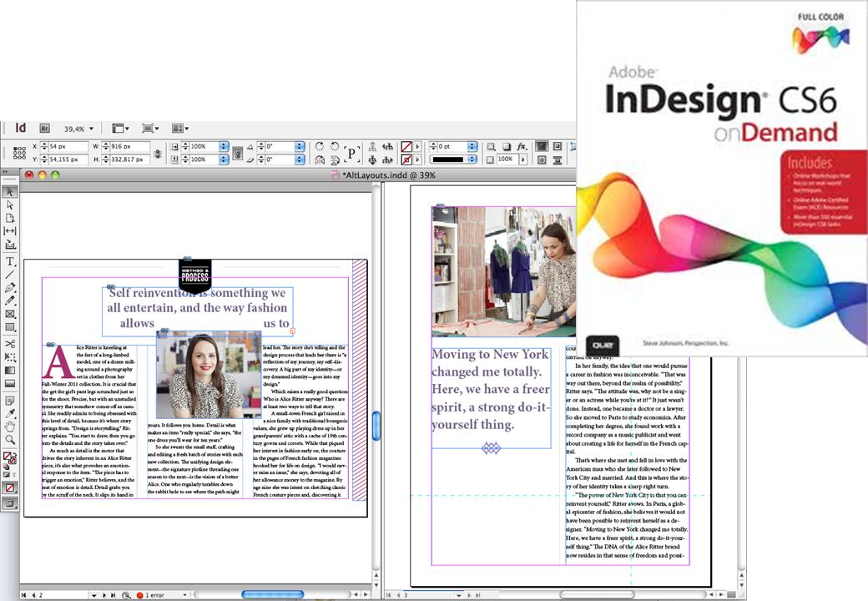Click the woman portrait image frame

pos(208,375)
